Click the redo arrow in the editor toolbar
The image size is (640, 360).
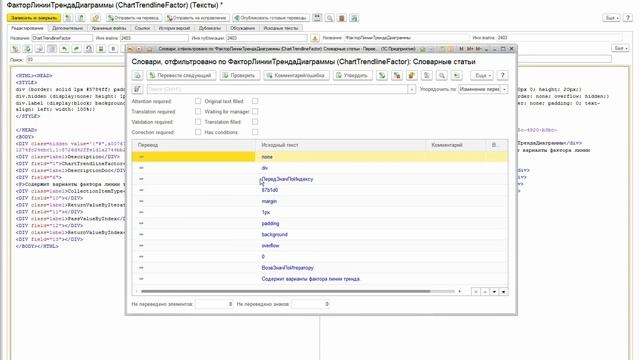pyautogui.click(x=76, y=49)
